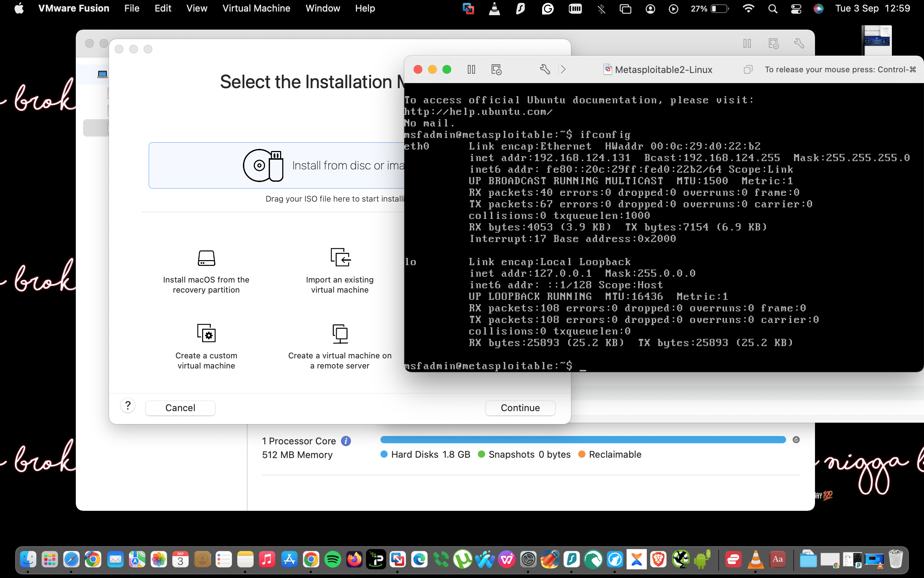This screenshot has width=924, height=578.
Task: Click the Hard Disks blue legend dot
Action: pos(384,454)
